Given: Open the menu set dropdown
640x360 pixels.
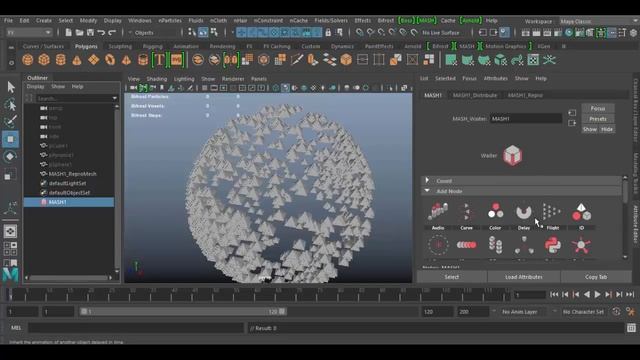Looking at the screenshot, I should (29, 33).
